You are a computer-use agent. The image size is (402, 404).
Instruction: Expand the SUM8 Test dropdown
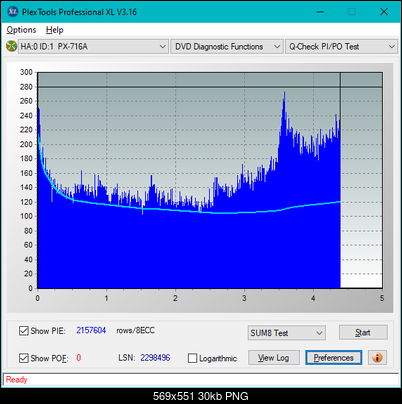(x=287, y=333)
